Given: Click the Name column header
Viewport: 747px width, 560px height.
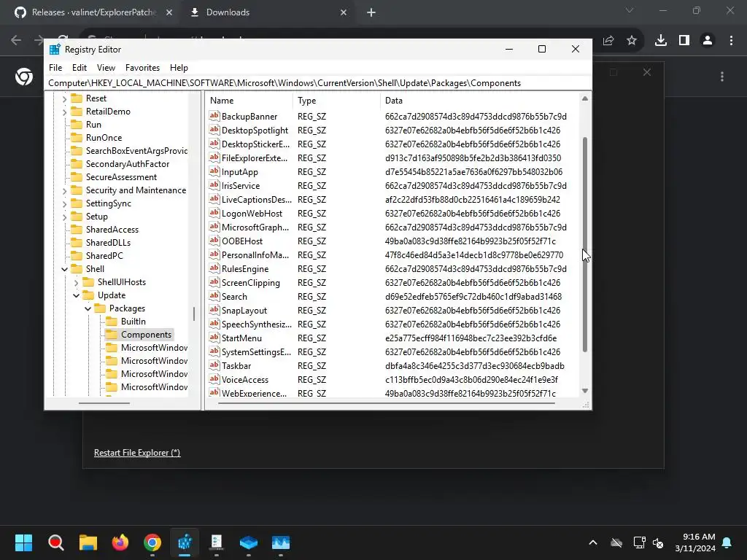Looking at the screenshot, I should click(249, 101).
